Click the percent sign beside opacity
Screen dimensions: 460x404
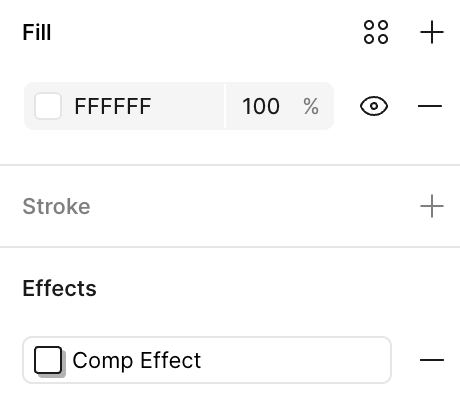pyautogui.click(x=311, y=106)
